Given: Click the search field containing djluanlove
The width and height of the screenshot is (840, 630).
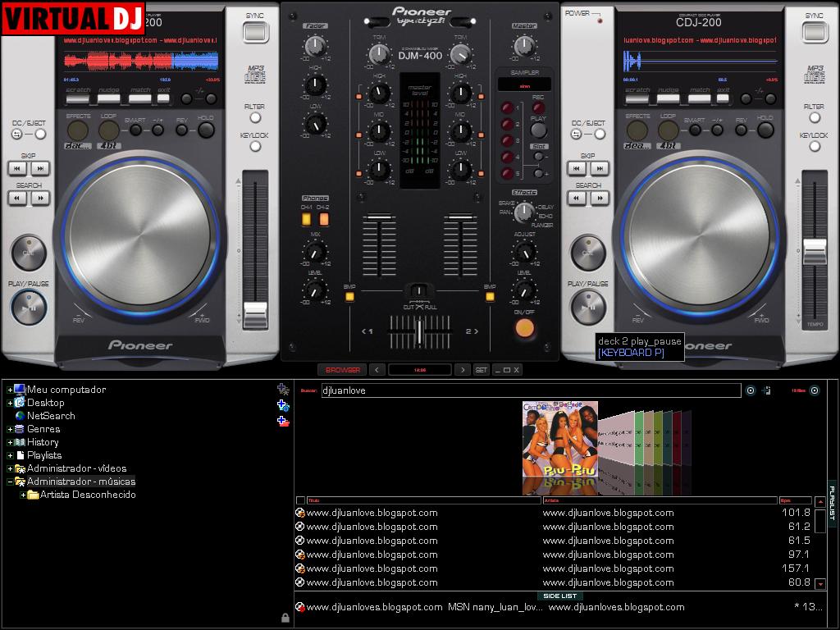Looking at the screenshot, I should tap(531, 390).
